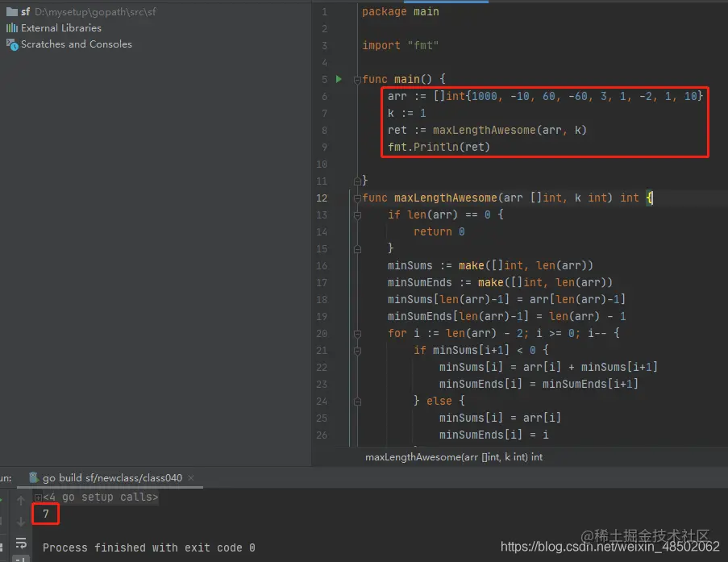Viewport: 728px width, 562px height.
Task: Click line number 20 in the gutter
Action: tap(322, 334)
